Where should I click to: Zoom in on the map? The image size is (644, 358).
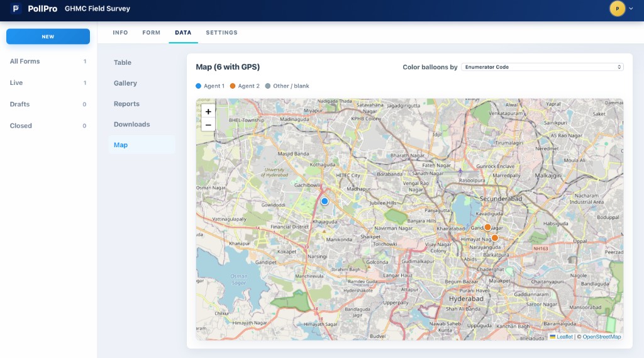208,111
